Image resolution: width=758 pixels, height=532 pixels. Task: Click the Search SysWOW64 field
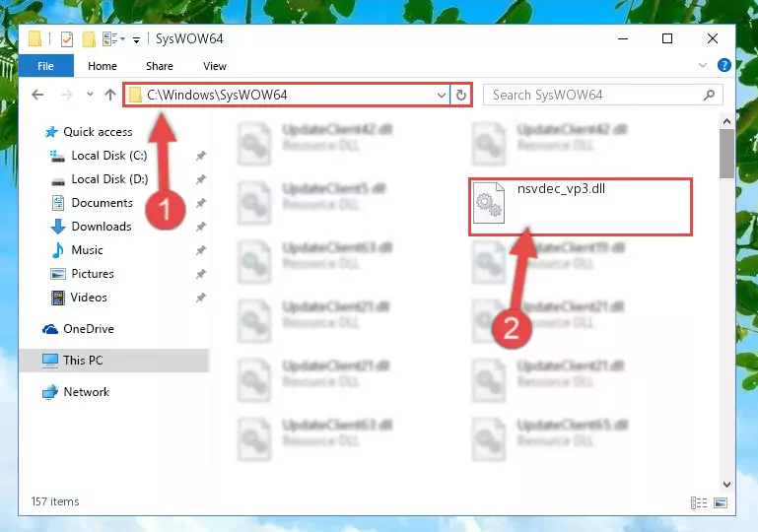[x=603, y=96]
